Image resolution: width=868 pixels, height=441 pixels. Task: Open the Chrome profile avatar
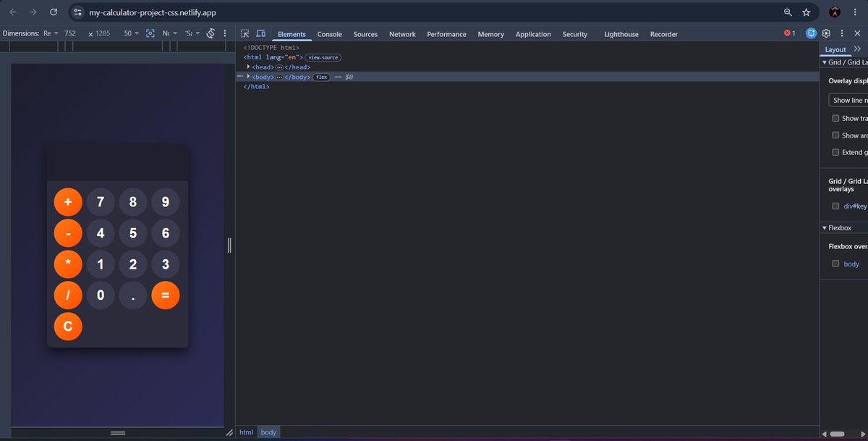click(835, 12)
